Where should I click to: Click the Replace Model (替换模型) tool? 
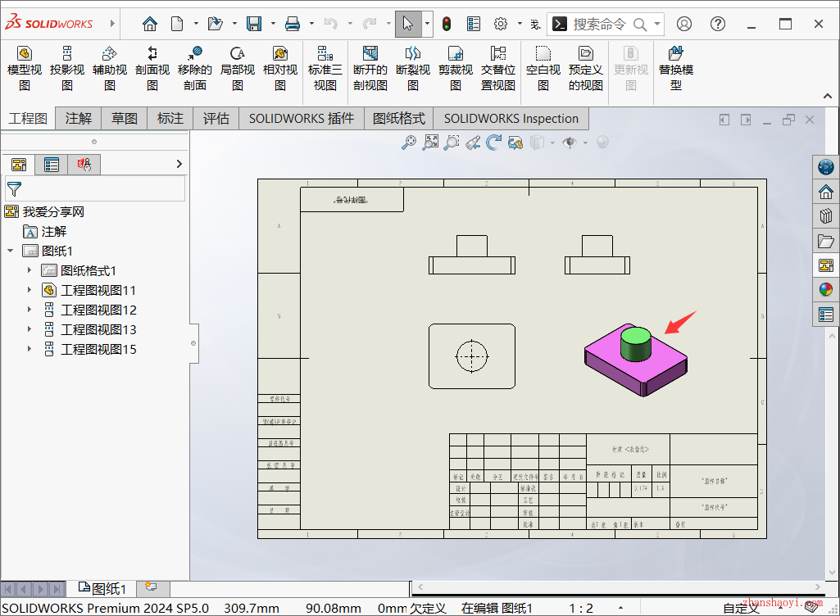[676, 69]
